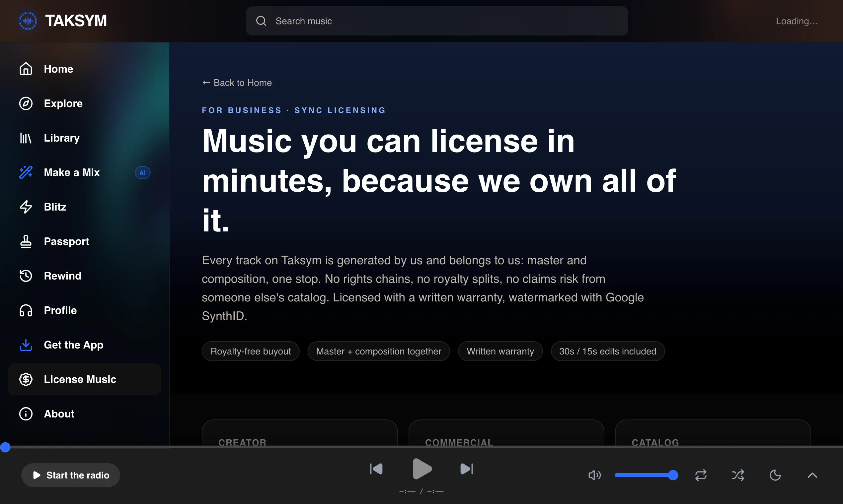Open Profile label
Image resolution: width=843 pixels, height=504 pixels.
[x=60, y=311]
